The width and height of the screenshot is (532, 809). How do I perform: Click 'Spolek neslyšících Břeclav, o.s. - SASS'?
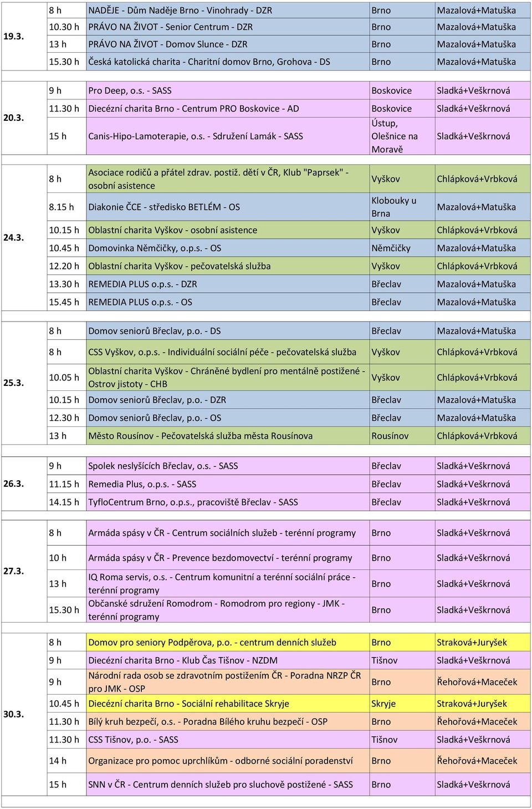tap(163, 466)
